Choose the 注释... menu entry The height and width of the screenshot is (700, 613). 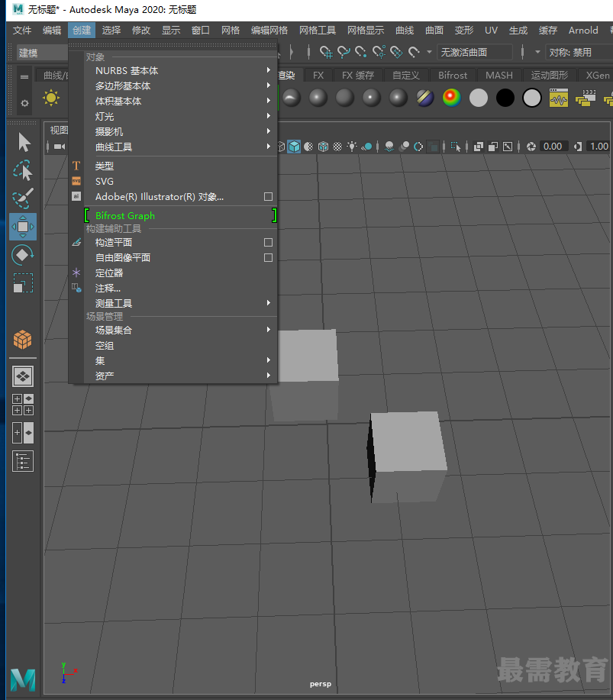click(x=180, y=288)
